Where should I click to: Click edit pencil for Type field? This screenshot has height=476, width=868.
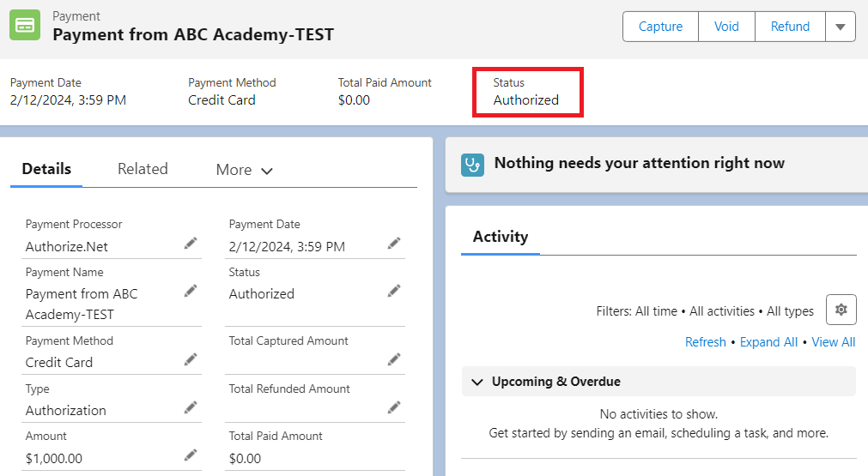pyautogui.click(x=191, y=407)
